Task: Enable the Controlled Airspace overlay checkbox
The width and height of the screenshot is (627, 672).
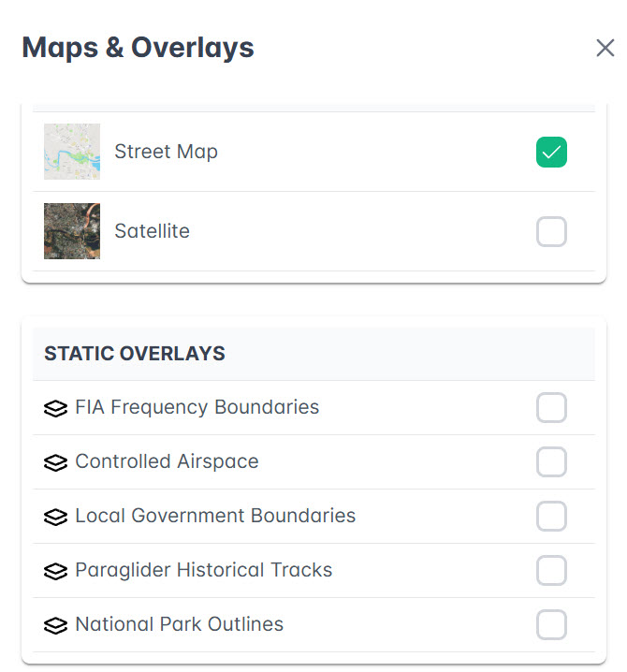Action: 551,461
